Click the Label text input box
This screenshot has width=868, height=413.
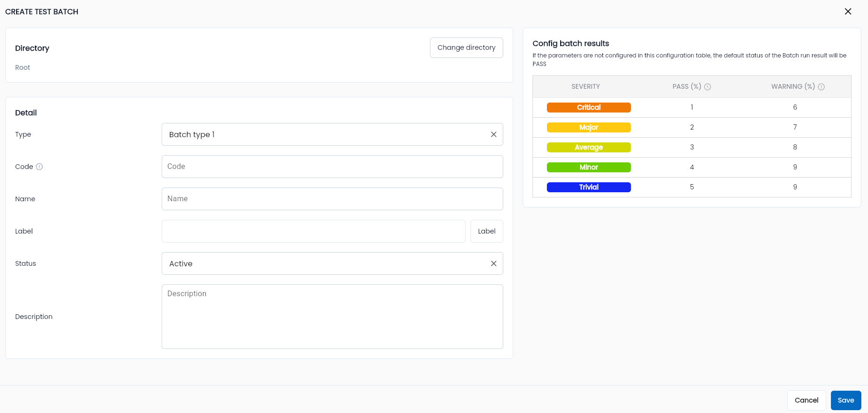pyautogui.click(x=314, y=231)
